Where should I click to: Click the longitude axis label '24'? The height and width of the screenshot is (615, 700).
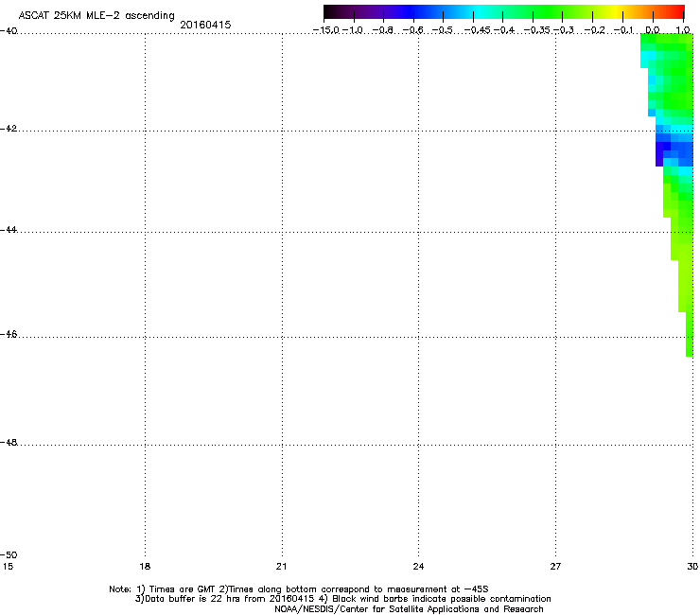[418, 567]
